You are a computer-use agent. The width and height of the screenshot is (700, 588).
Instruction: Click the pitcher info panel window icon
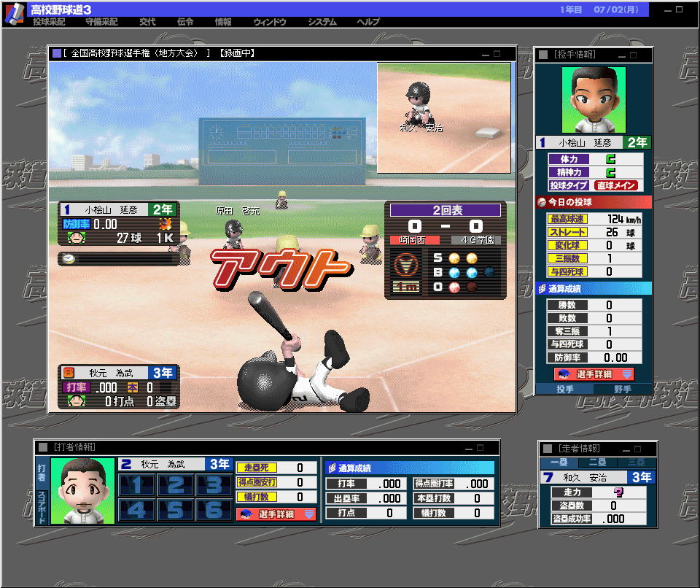tap(543, 55)
